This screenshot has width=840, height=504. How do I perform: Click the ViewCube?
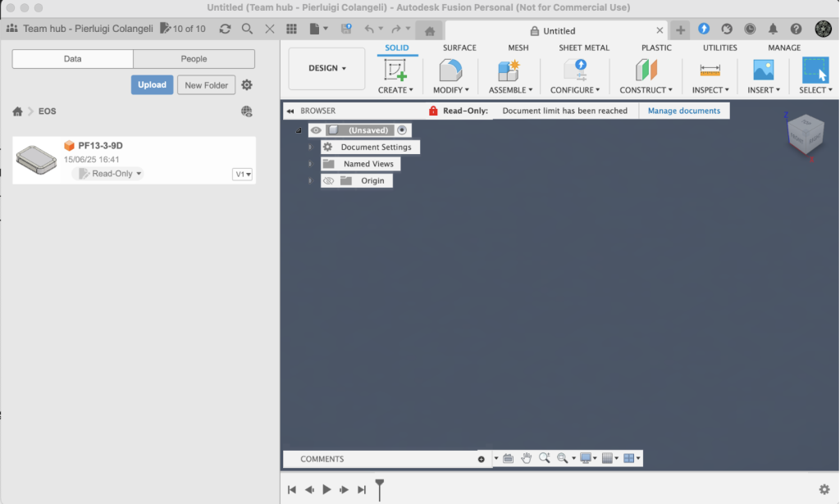(x=806, y=135)
